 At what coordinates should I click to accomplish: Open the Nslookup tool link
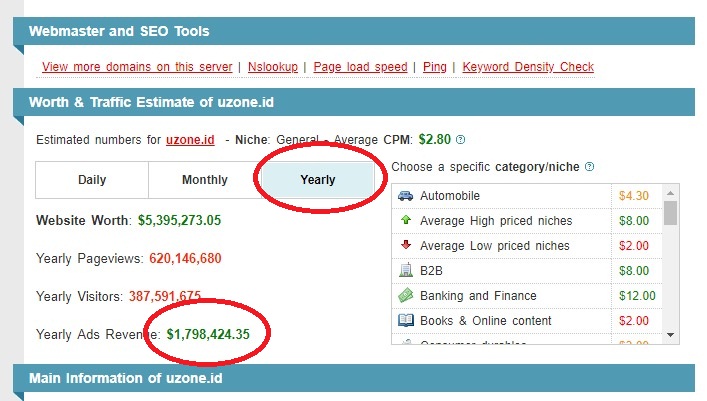[x=273, y=67]
